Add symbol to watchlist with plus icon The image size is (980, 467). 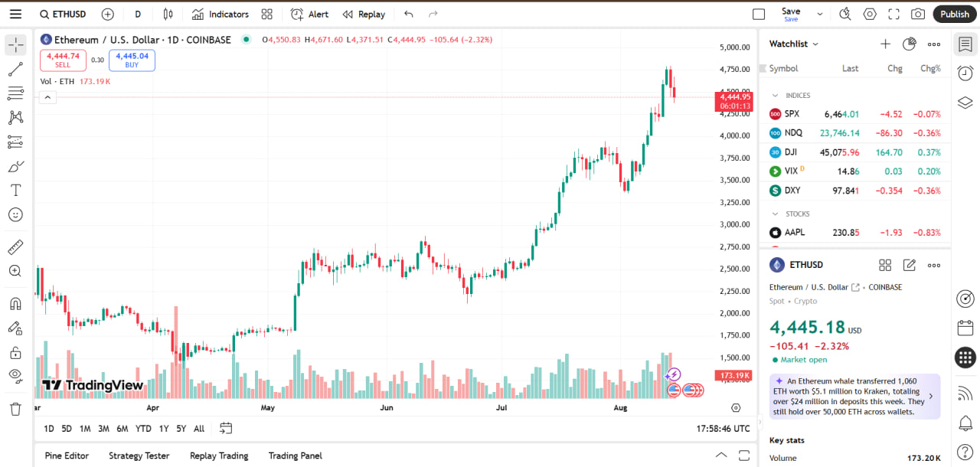(x=885, y=44)
